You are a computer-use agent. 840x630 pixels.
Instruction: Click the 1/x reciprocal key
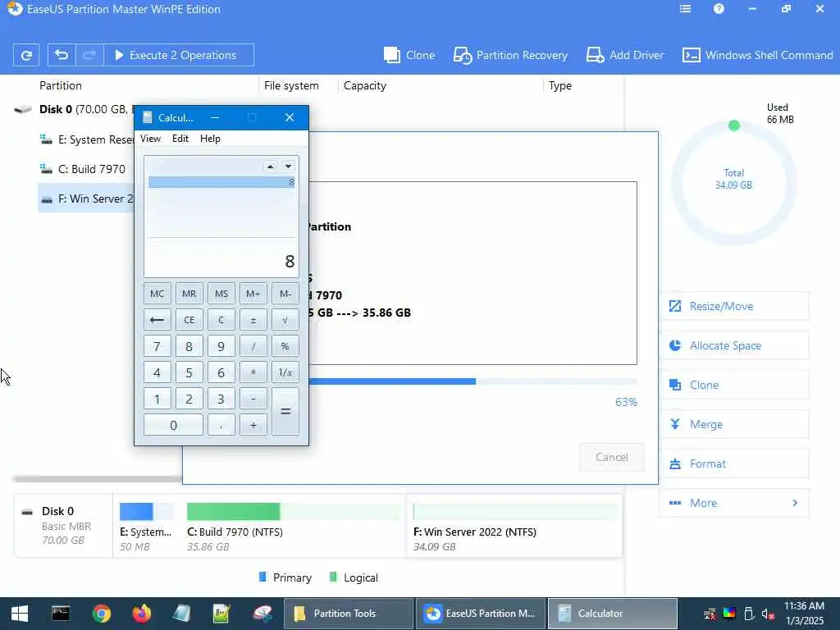coord(285,372)
